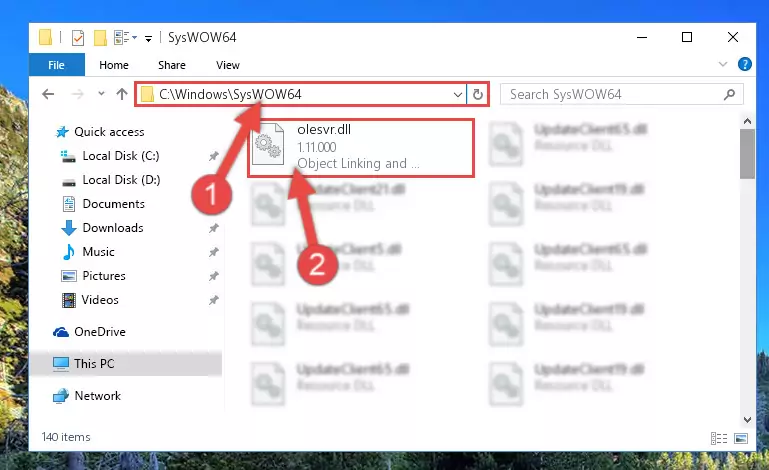The height and width of the screenshot is (470, 769).
Task: Refresh the SysWOW64 folder
Action: click(x=477, y=94)
